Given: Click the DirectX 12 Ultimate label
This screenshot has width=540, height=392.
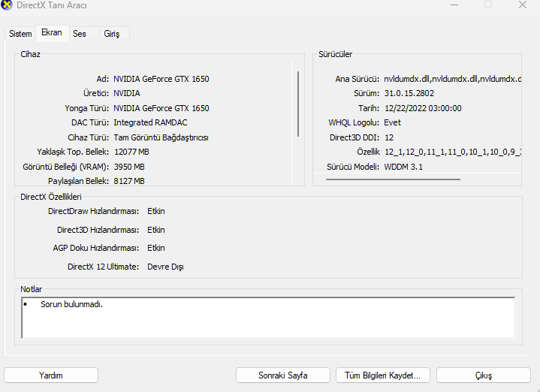Looking at the screenshot, I should click(x=104, y=267).
